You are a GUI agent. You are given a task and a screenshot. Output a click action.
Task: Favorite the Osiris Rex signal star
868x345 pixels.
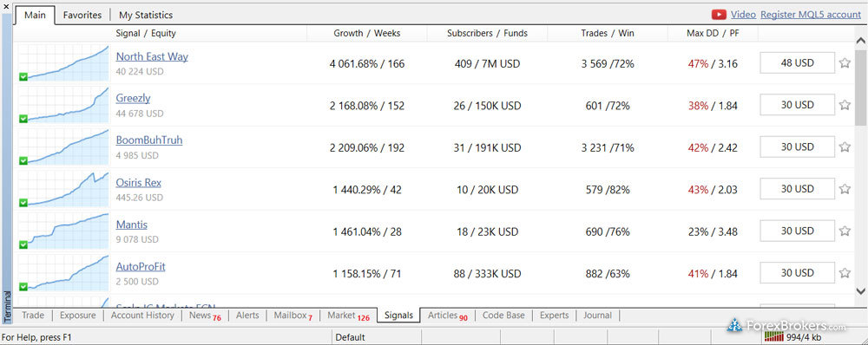pos(845,189)
